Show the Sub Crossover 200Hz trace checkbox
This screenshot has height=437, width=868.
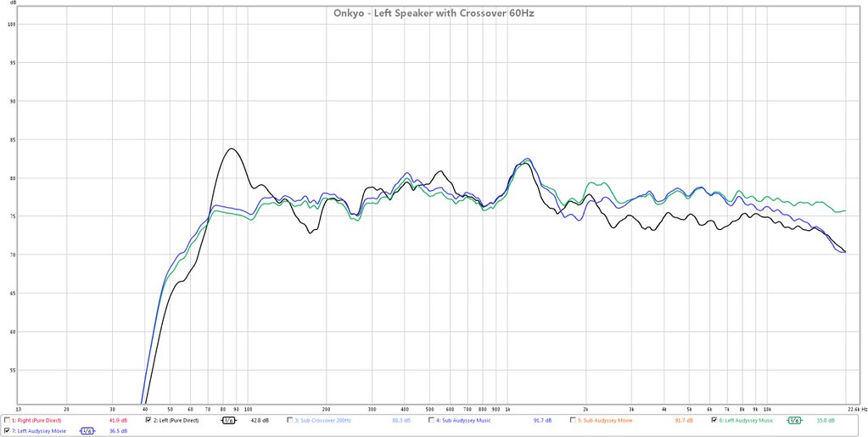click(290, 420)
